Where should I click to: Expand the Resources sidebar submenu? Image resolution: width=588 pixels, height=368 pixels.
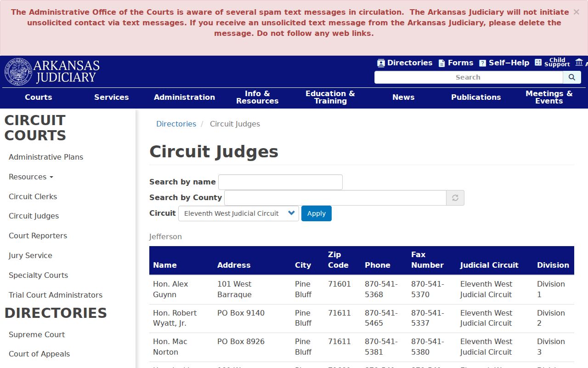pos(31,177)
